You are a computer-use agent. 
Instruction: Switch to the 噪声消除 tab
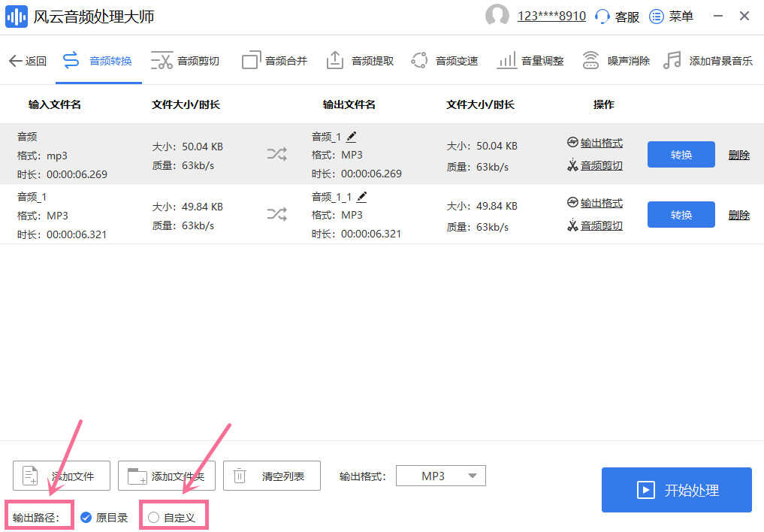(x=616, y=61)
